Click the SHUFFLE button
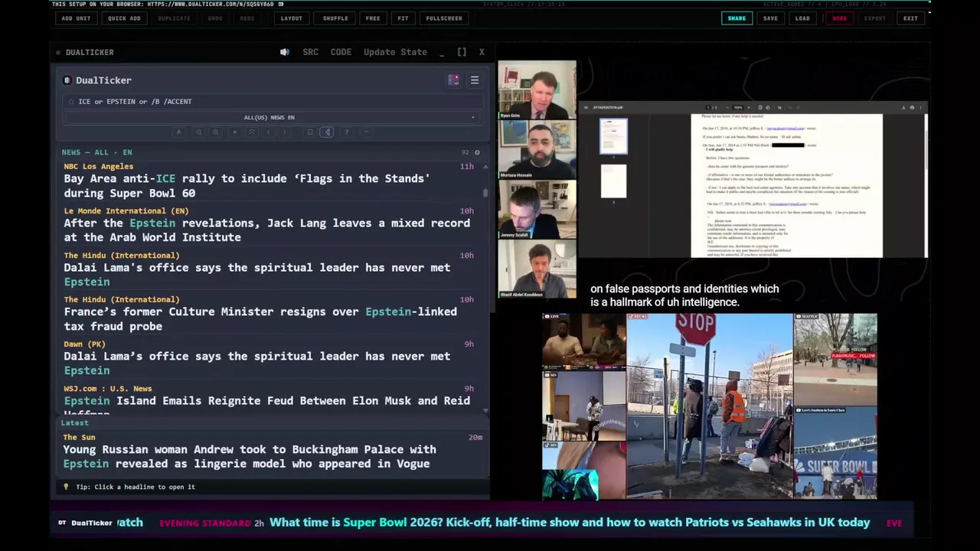 (335, 18)
